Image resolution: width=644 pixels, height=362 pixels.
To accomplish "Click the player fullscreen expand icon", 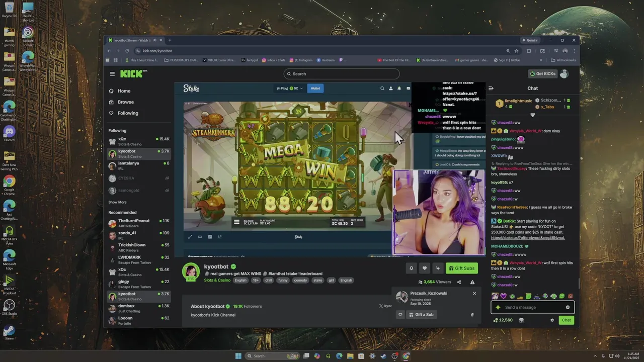I will click(190, 237).
